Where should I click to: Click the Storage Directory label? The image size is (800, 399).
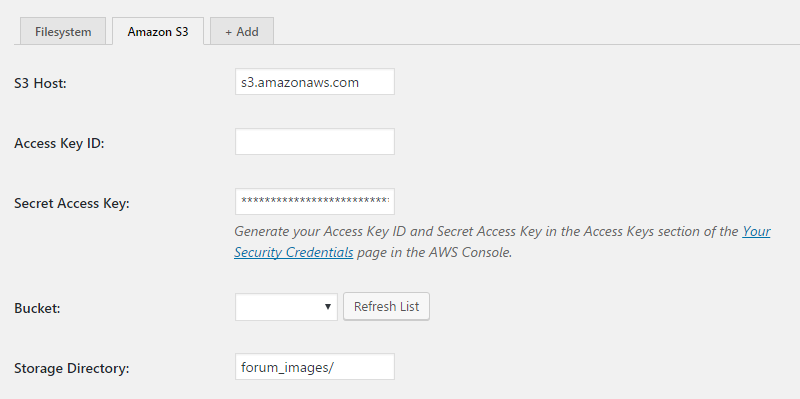point(71,368)
